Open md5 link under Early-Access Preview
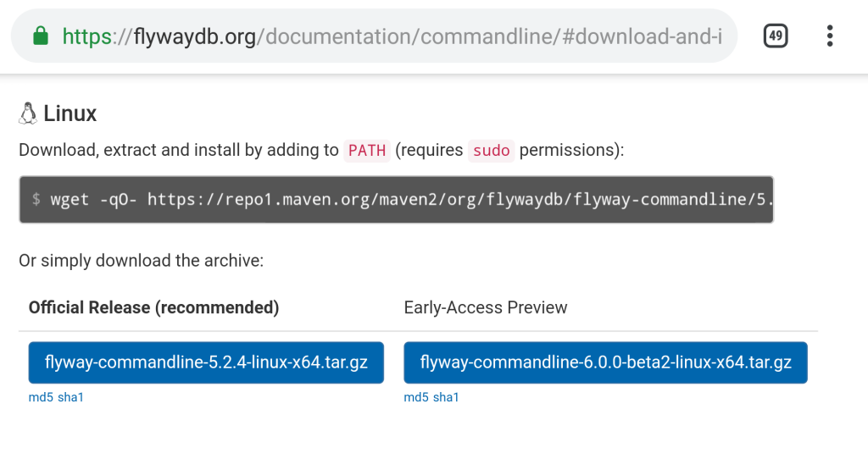 (x=415, y=397)
